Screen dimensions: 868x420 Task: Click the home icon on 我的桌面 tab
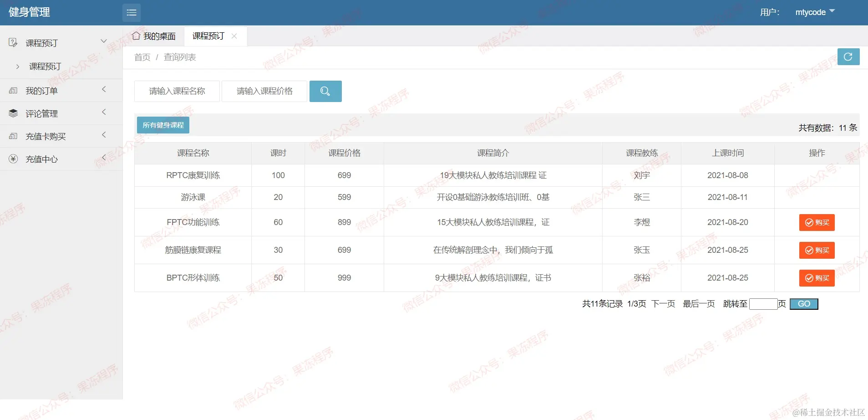point(136,36)
